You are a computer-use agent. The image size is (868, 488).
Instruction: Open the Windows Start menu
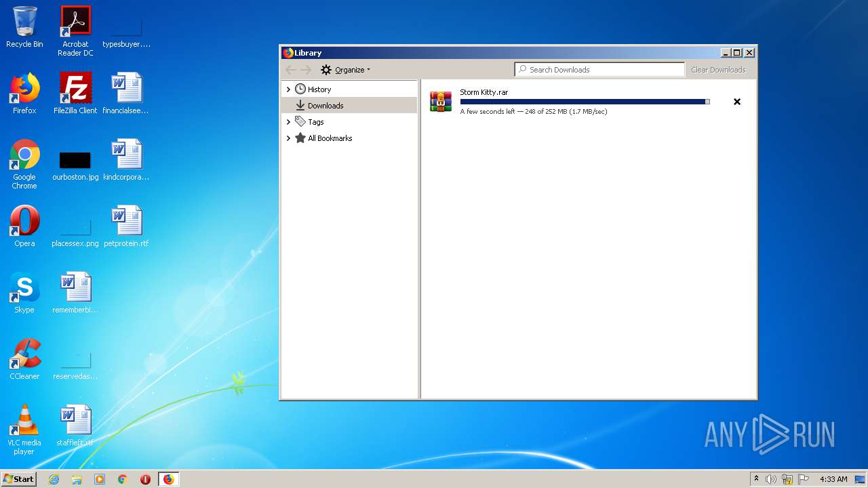coord(18,479)
